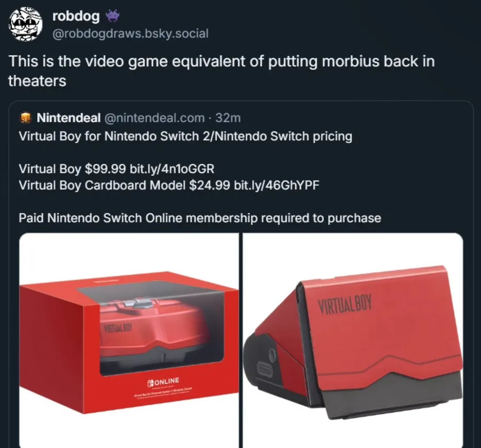481x448 pixels.
Task: Click the Switch Online logo on box
Action: click(x=163, y=381)
